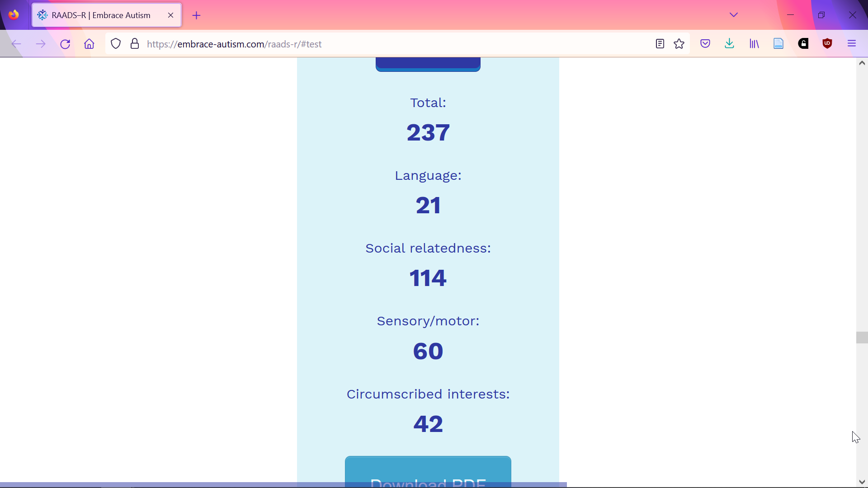868x488 pixels.
Task: Click the blue sidebar page icon
Action: click(x=778, y=44)
